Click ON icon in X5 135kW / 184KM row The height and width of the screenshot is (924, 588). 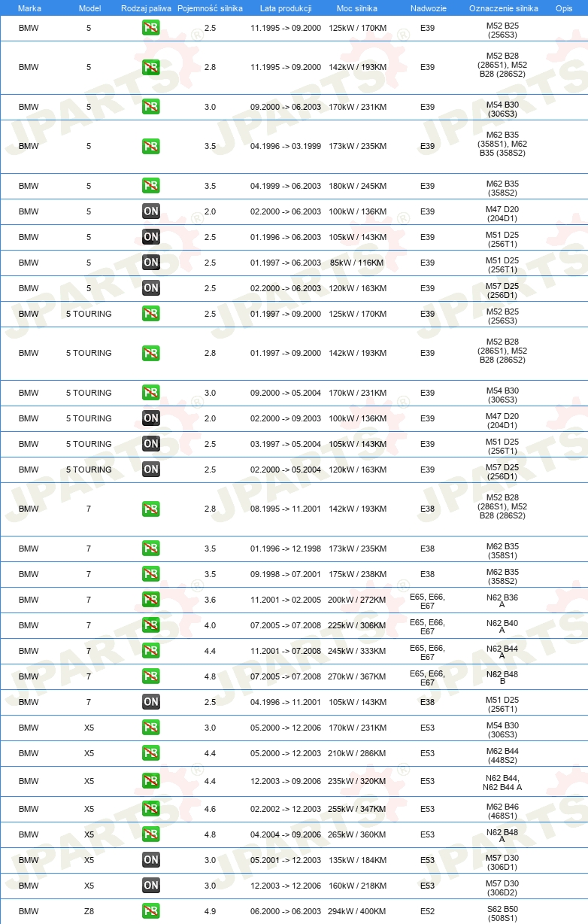tap(151, 860)
